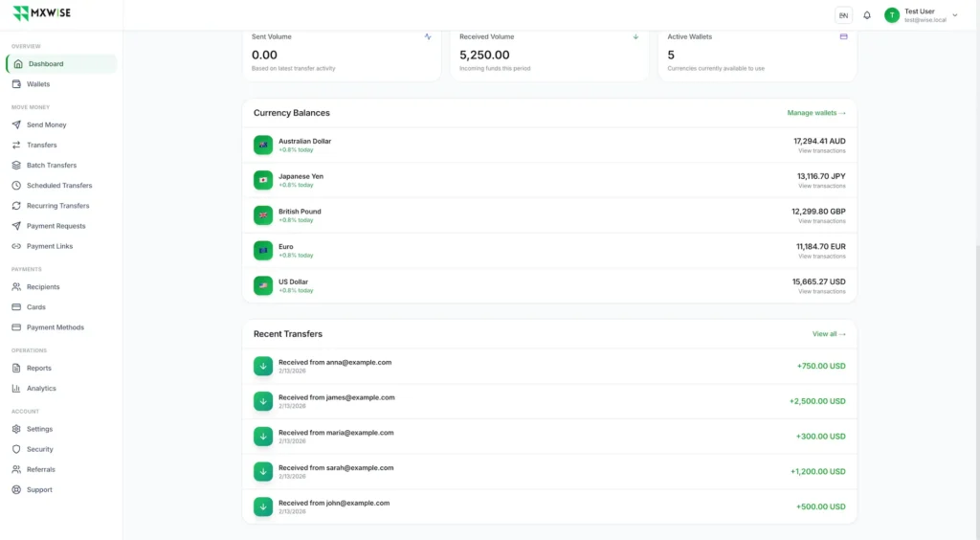Click the Analytics bar chart icon
Screen dimensions: 980x540
(16, 388)
